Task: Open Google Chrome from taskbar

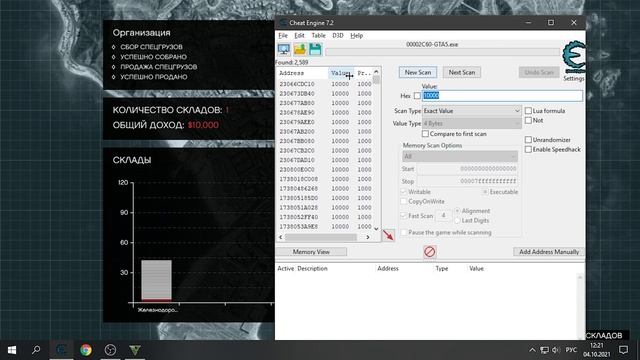Action: point(86,350)
